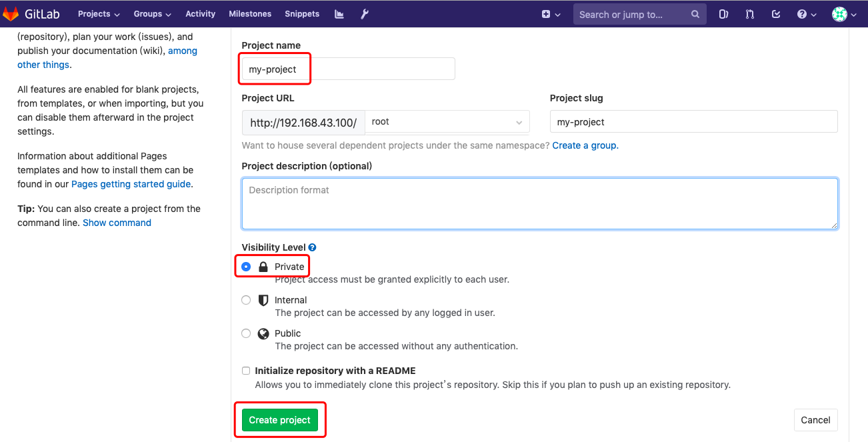
Task: Open the Admin Area wrench icon
Action: (365, 13)
